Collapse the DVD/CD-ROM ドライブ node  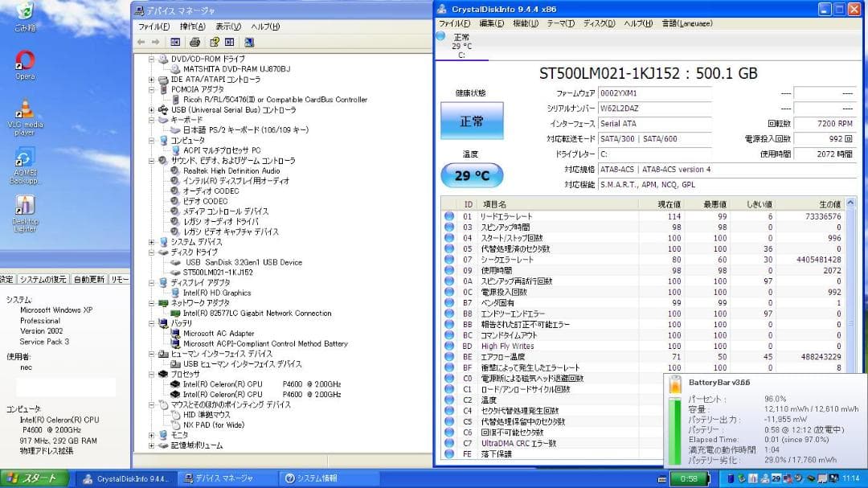[149, 59]
